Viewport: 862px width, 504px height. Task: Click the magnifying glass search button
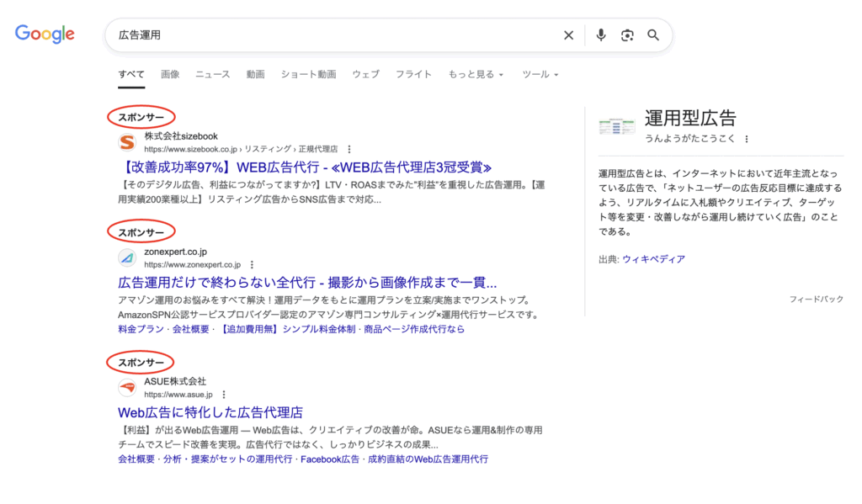pyautogui.click(x=653, y=35)
